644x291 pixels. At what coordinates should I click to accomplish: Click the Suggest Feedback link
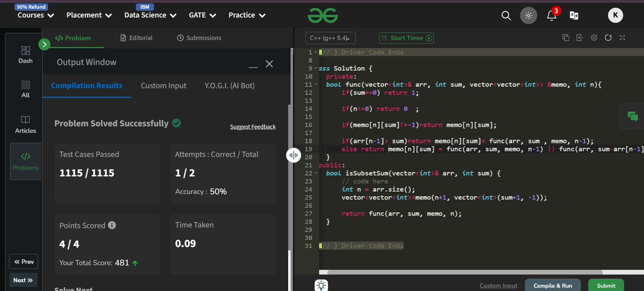[253, 127]
